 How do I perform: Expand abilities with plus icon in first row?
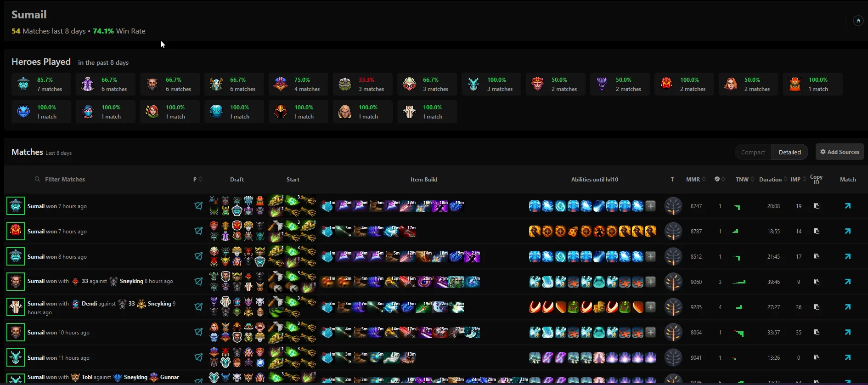pyautogui.click(x=651, y=206)
